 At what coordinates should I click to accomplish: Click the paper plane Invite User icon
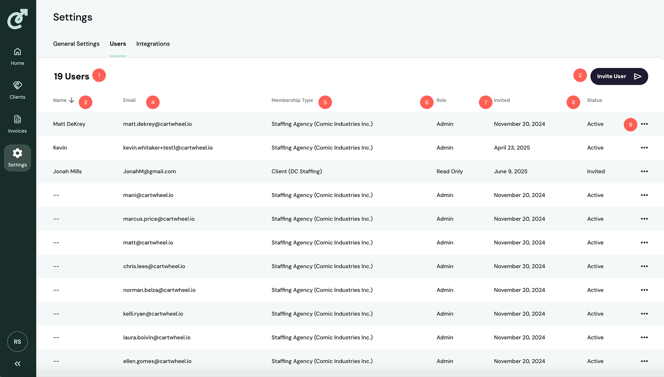click(638, 76)
